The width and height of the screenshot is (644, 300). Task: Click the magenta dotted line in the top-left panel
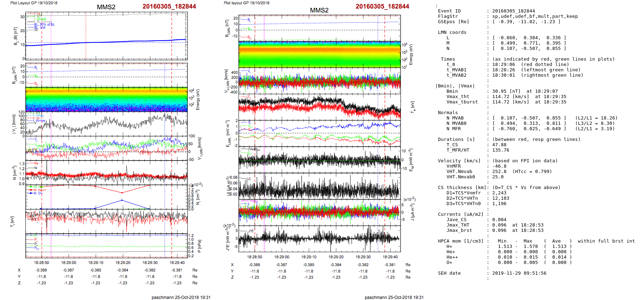(x=51, y=36)
